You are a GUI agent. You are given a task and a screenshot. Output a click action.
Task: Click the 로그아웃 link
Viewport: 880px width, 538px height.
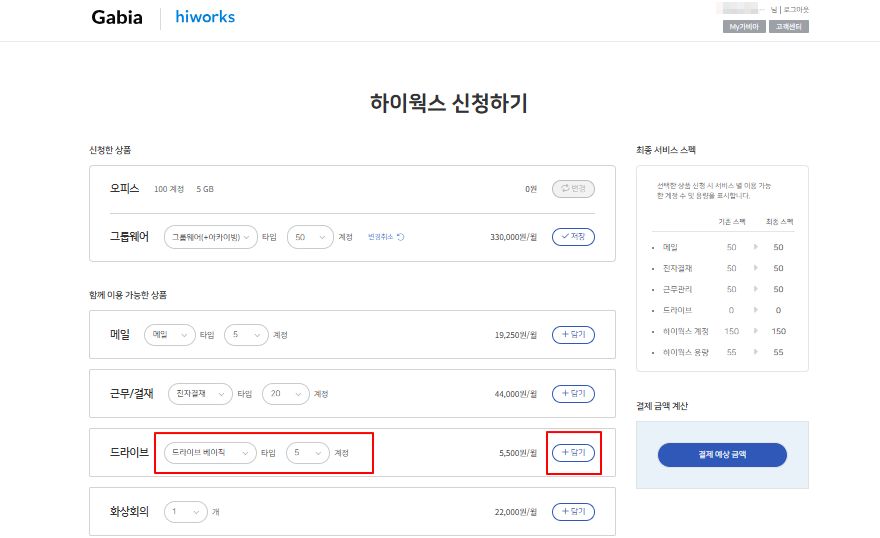[x=795, y=10]
